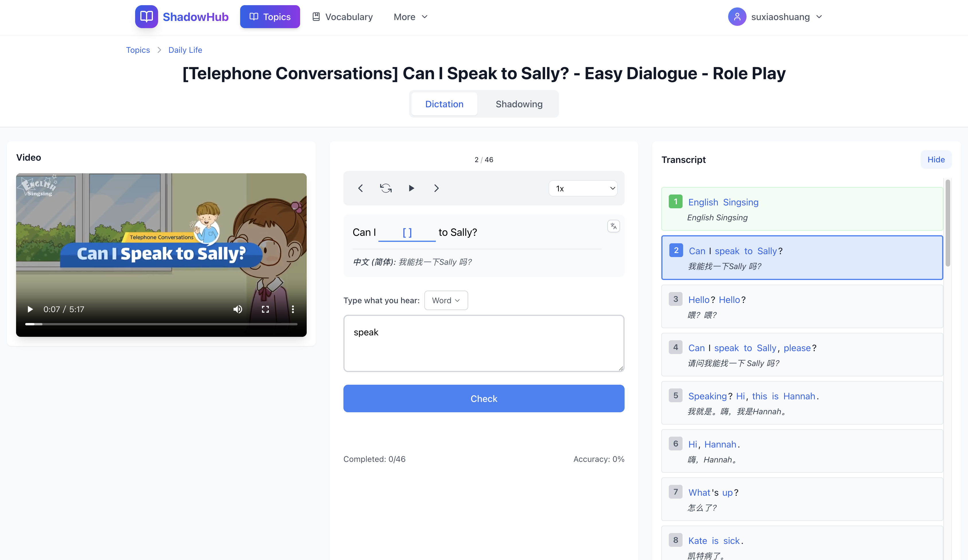Viewport: 968px width, 560px height.
Task: Switch to the Shadowing tab
Action: pyautogui.click(x=519, y=104)
